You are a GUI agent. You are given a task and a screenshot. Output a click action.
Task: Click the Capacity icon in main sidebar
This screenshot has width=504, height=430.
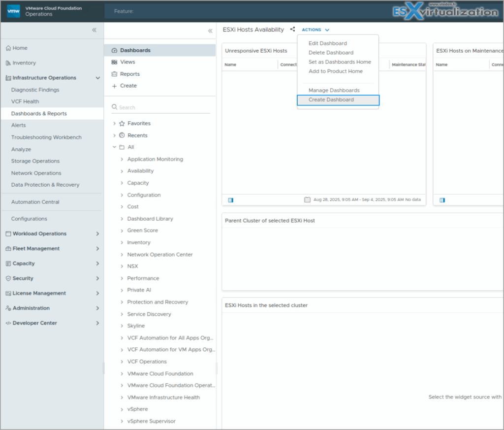tap(8, 264)
